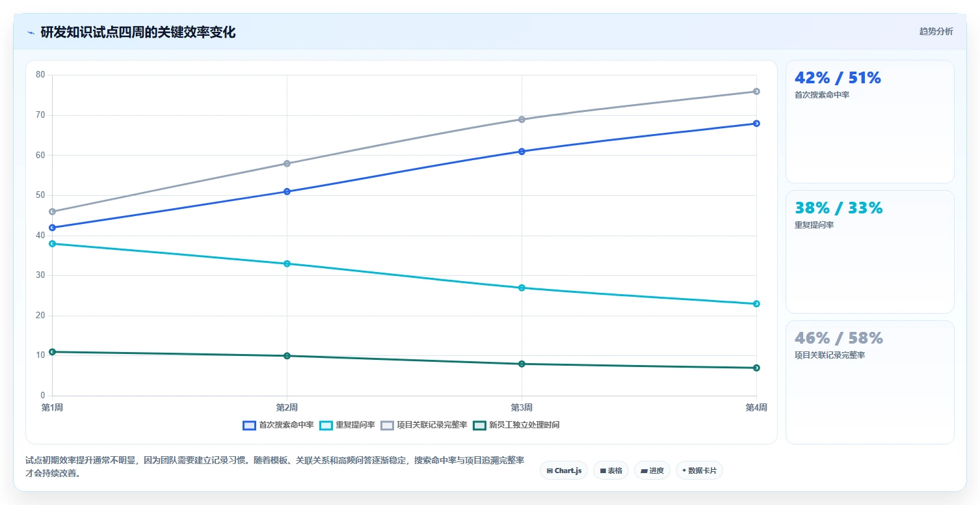This screenshot has height=505, width=980.
Task: Click the blue data point at 第3周
Action: [522, 152]
